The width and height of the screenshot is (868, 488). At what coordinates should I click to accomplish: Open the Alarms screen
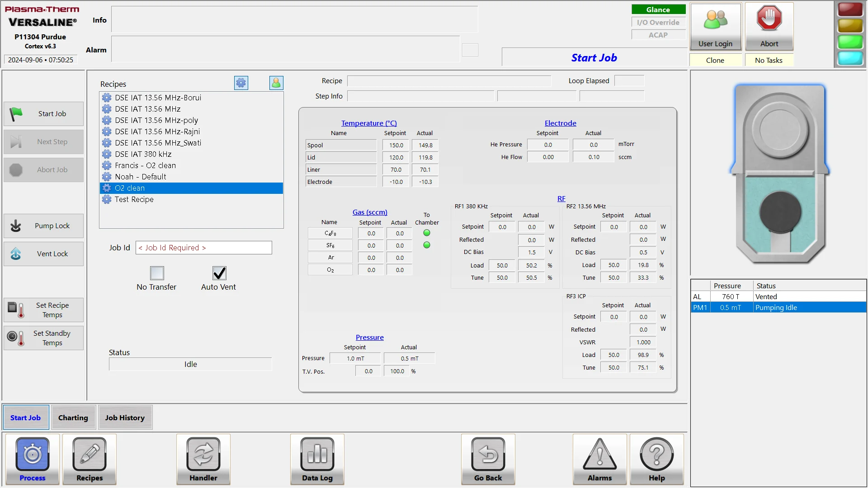600,459
